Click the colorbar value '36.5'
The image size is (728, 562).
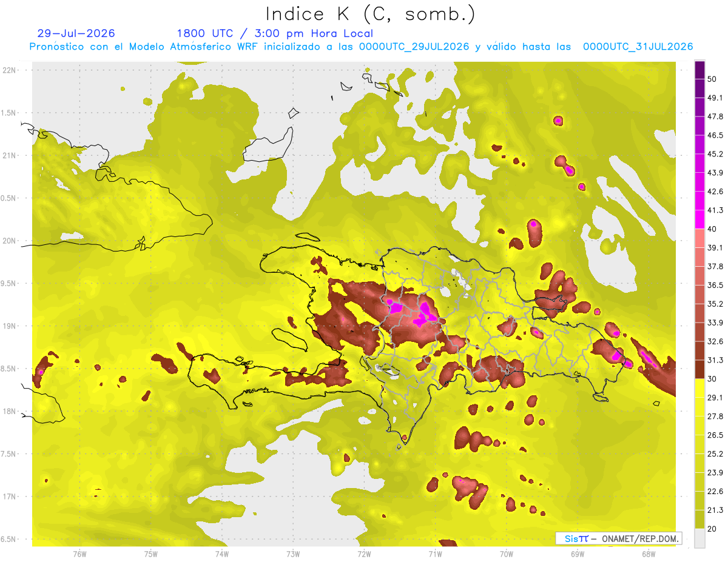click(x=715, y=285)
